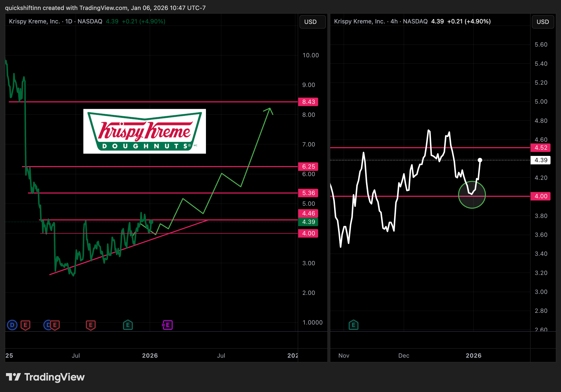The height and width of the screenshot is (392, 561).
Task: Click the white last-price dot on the 4h chart line
Action: [x=480, y=160]
